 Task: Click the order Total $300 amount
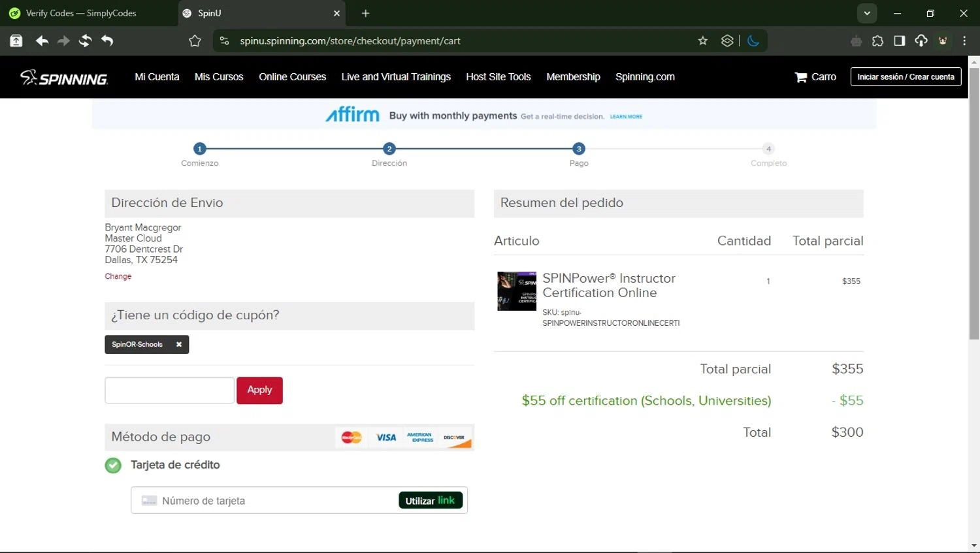click(847, 432)
